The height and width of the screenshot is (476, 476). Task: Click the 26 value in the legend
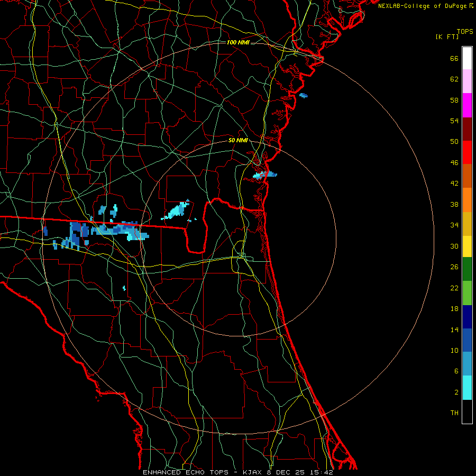(454, 267)
